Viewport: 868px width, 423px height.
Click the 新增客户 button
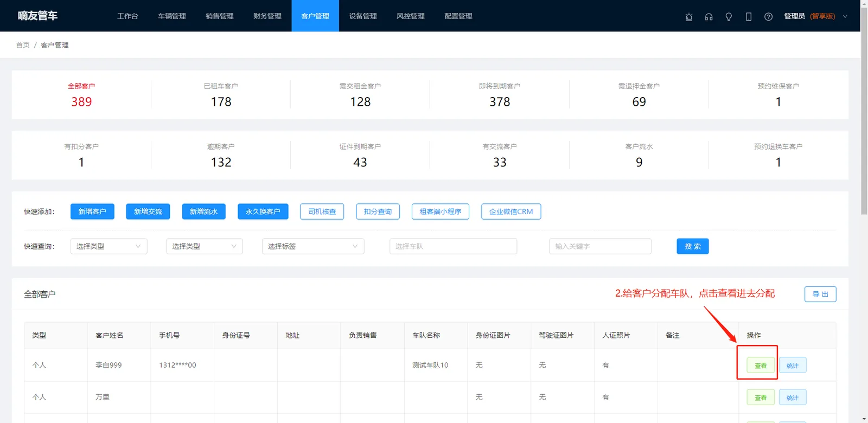(92, 211)
